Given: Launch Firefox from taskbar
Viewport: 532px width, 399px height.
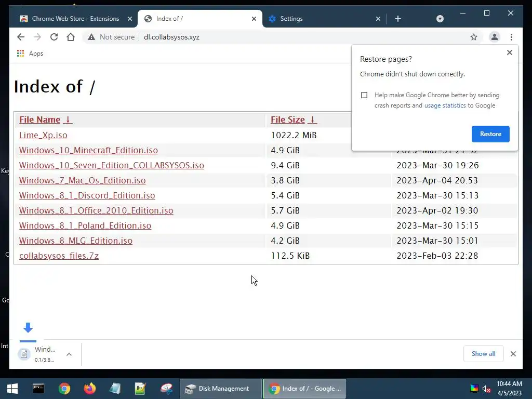Looking at the screenshot, I should point(89,389).
